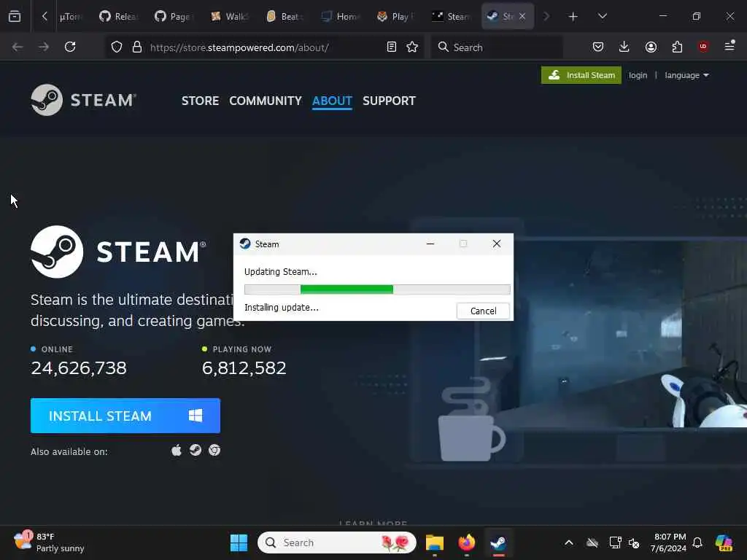Screen dimensions: 747x560
Task: Select the ABOUT menu item
Action: click(x=332, y=101)
